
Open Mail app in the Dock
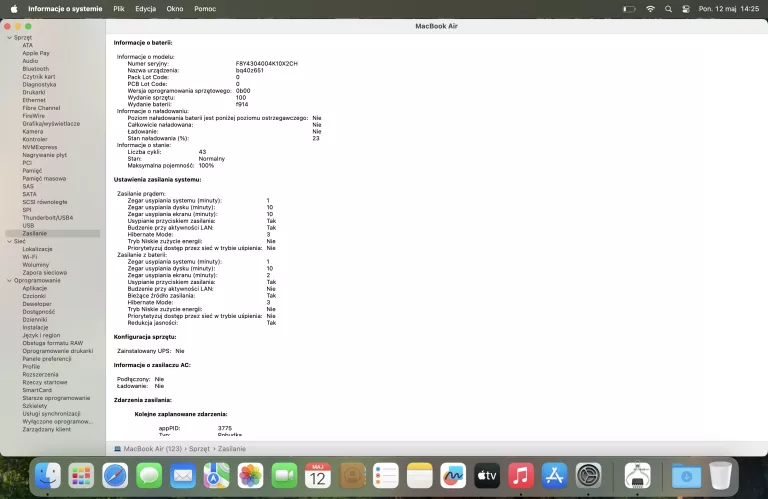(183, 475)
